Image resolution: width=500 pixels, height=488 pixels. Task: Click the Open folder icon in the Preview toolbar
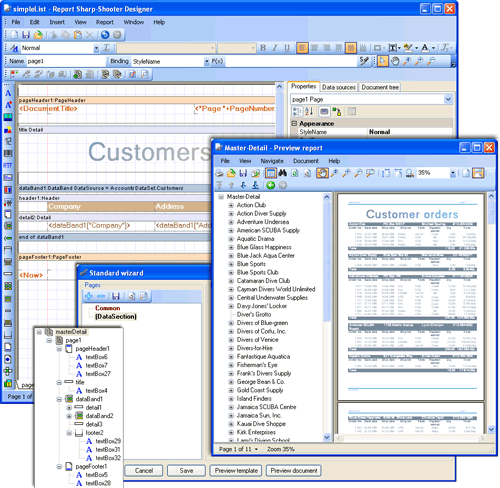(x=231, y=173)
